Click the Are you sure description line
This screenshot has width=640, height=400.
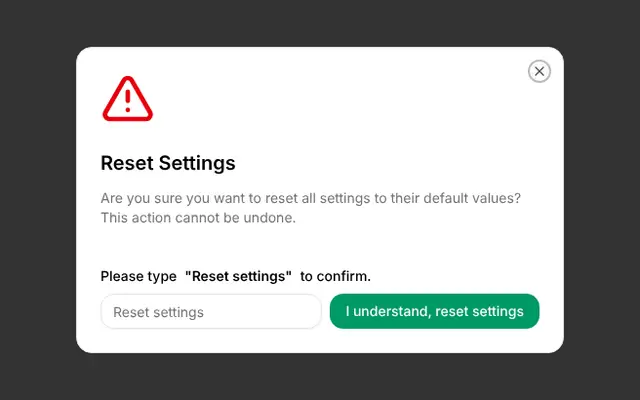[x=311, y=198]
